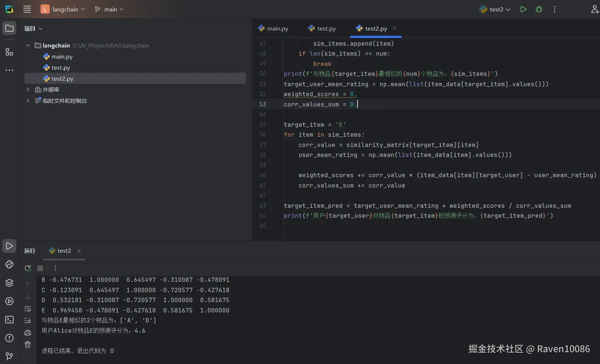Image resolution: width=600 pixels, height=364 pixels.
Task: Open the Git tool window icon
Action: tap(9, 356)
